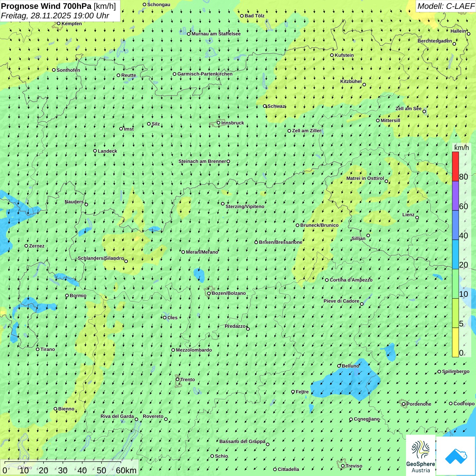Viewport: 476px width, 476px height.
Task: Click the Bormio city label
Action: click(x=78, y=295)
